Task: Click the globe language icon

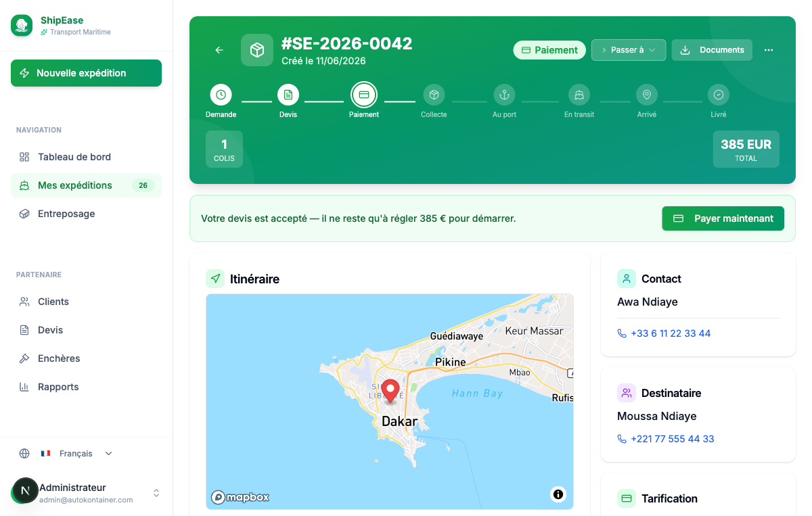Action: 24,454
